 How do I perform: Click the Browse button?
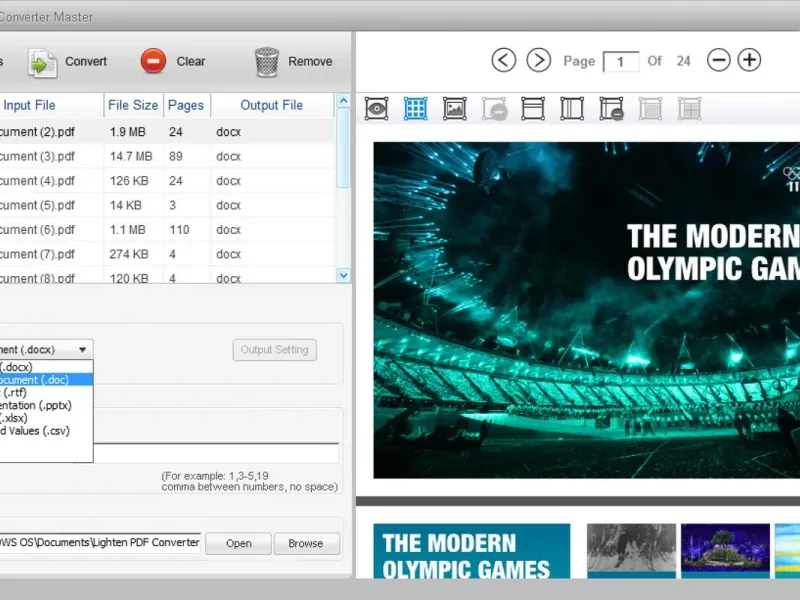tap(306, 543)
